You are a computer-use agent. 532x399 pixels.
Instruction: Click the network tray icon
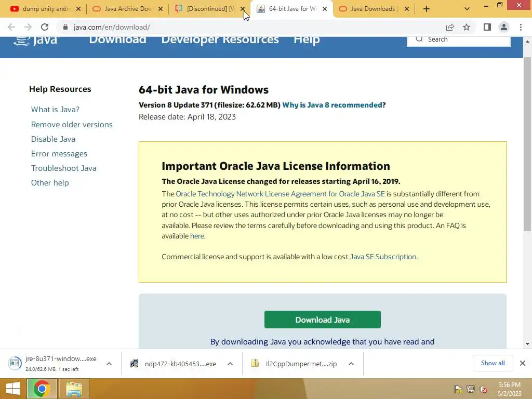[x=471, y=389]
